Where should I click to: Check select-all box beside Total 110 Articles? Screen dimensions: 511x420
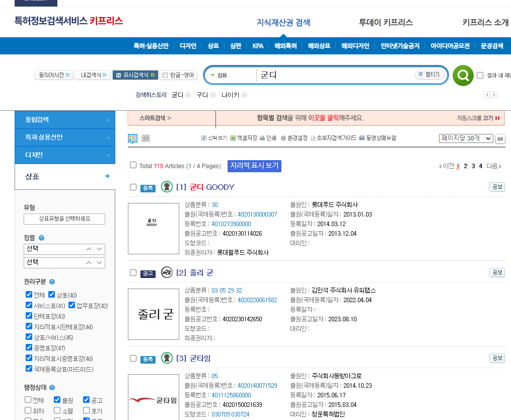[133, 165]
